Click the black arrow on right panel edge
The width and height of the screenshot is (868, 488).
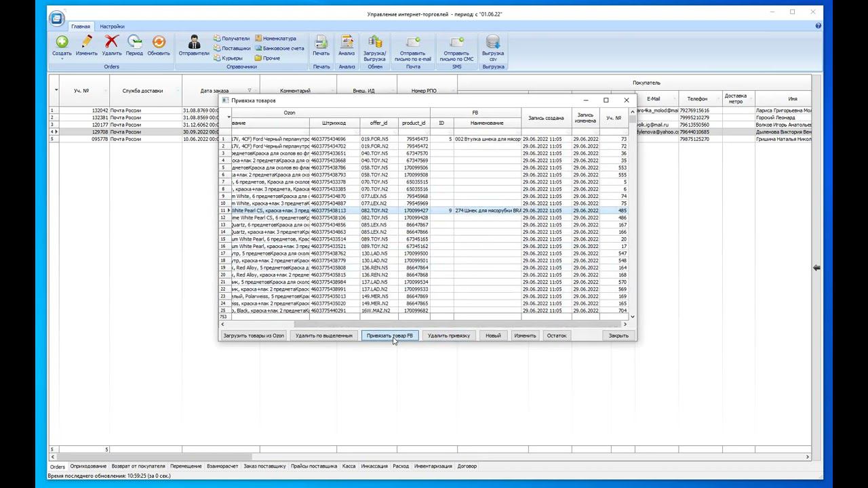coord(816,268)
